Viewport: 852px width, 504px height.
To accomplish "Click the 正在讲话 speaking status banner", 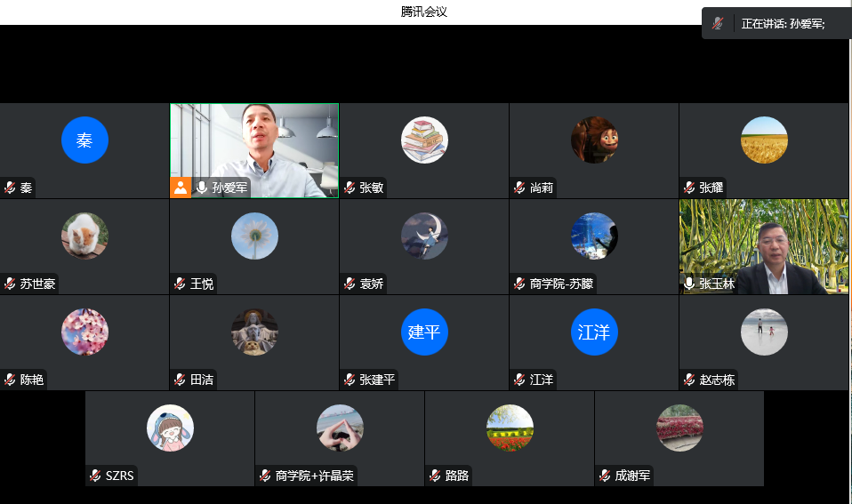I will pos(783,24).
